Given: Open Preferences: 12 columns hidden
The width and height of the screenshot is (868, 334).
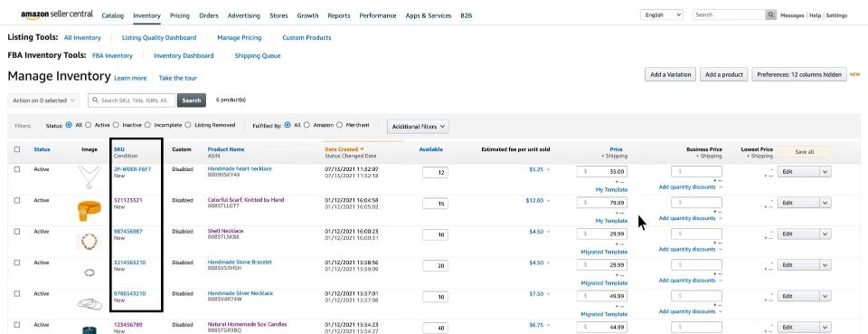Looking at the screenshot, I should [799, 75].
